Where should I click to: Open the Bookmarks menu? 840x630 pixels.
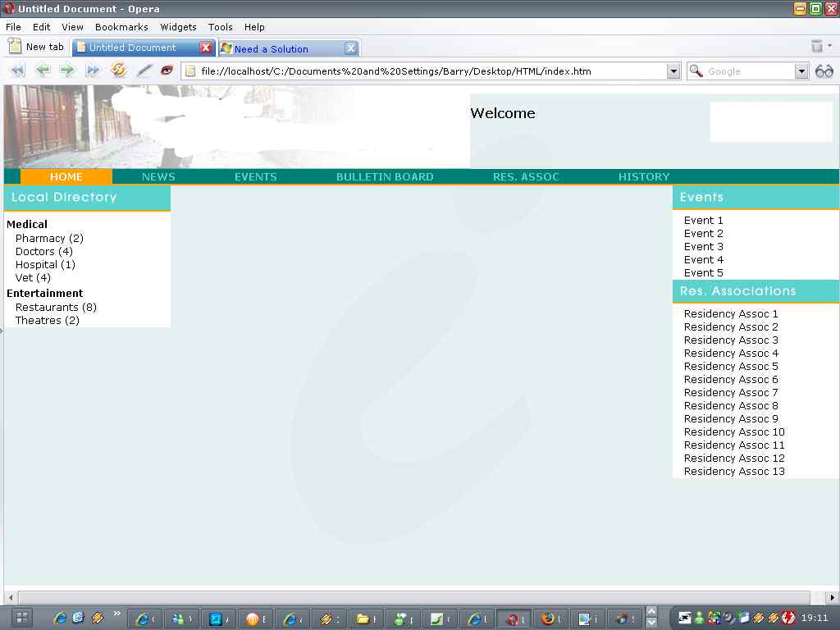121,27
